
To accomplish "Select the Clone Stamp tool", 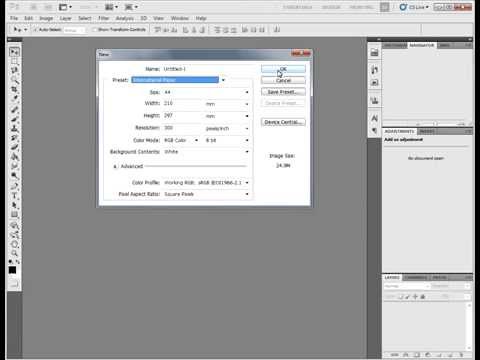I will click(x=14, y=128).
